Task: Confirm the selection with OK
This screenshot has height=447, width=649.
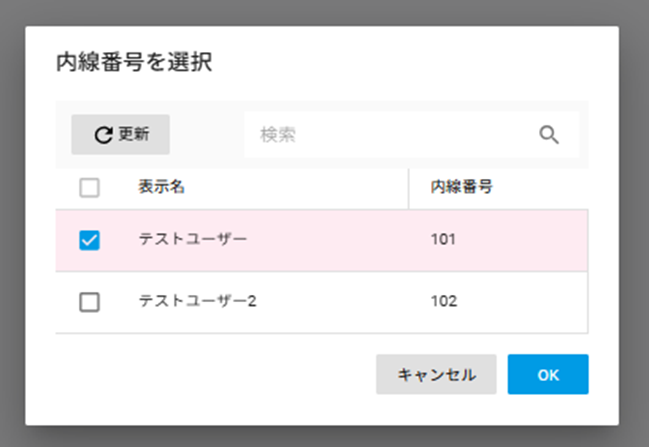Action: coord(547,375)
